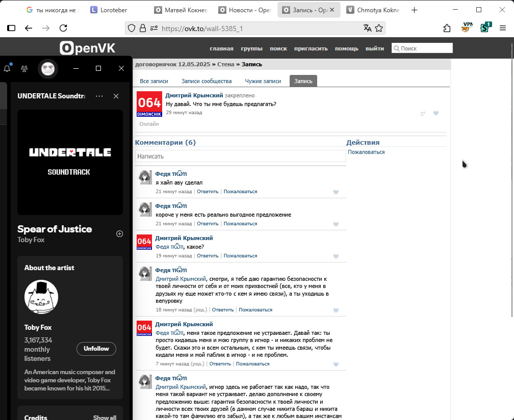Like the pinned post by Дмитрий Крымский
Image resolution: width=514 pixels, height=420 pixels.
pyautogui.click(x=436, y=113)
